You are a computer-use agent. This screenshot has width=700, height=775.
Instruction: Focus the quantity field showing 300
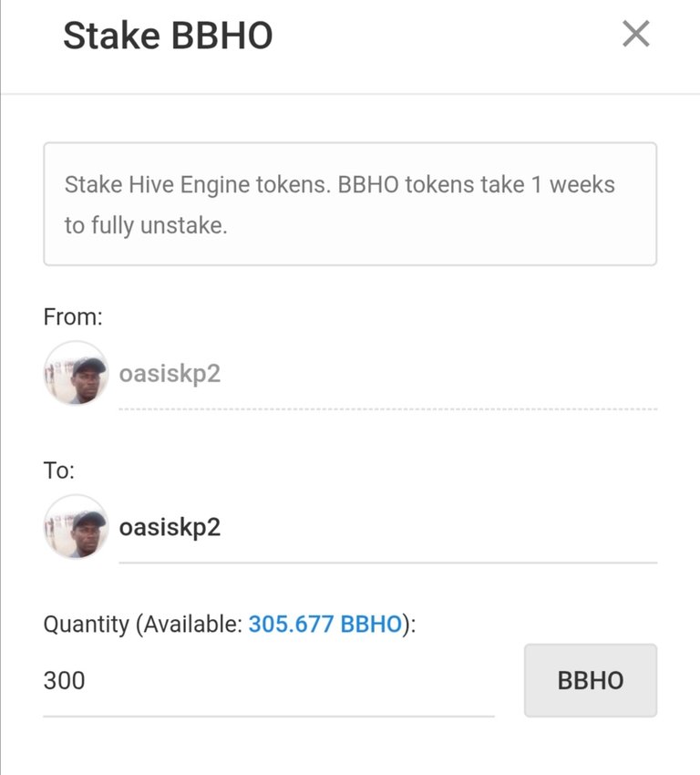pos(268,680)
